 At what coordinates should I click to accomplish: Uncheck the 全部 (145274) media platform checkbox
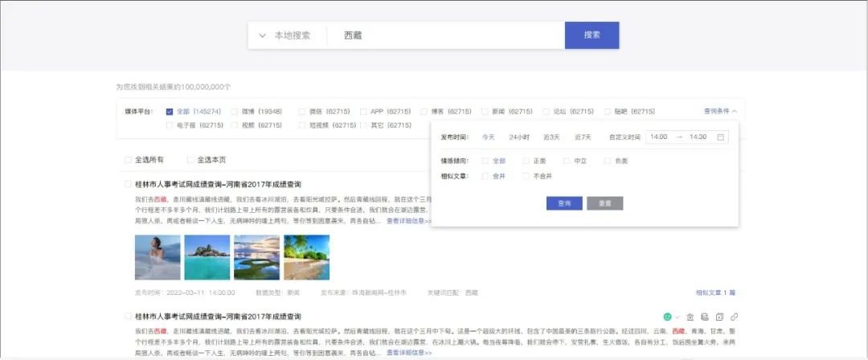(x=170, y=112)
